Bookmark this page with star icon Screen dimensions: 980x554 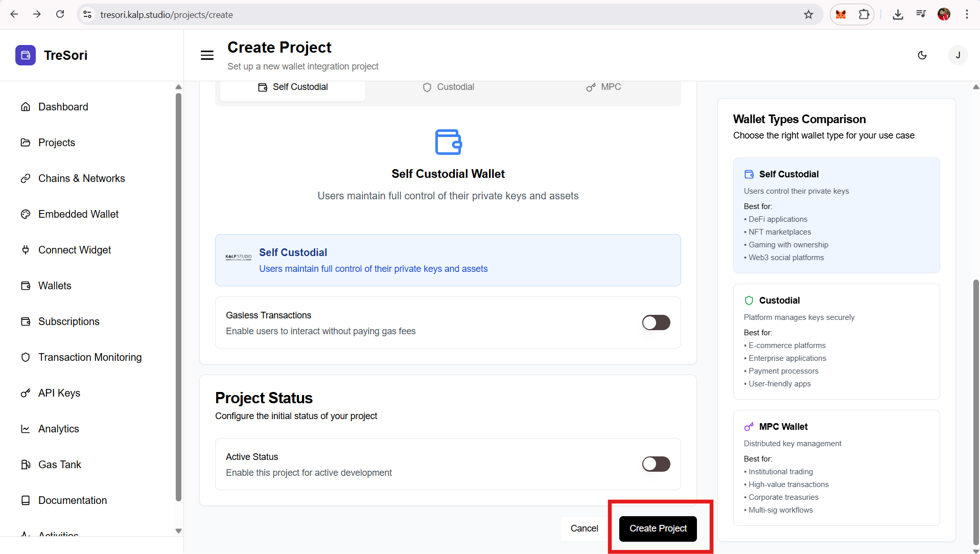coord(808,14)
